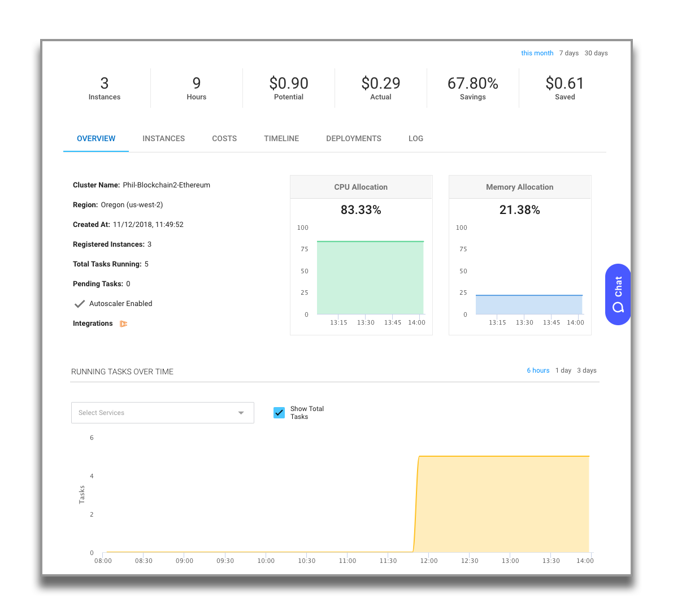Set running tasks range to 1 day

563,370
